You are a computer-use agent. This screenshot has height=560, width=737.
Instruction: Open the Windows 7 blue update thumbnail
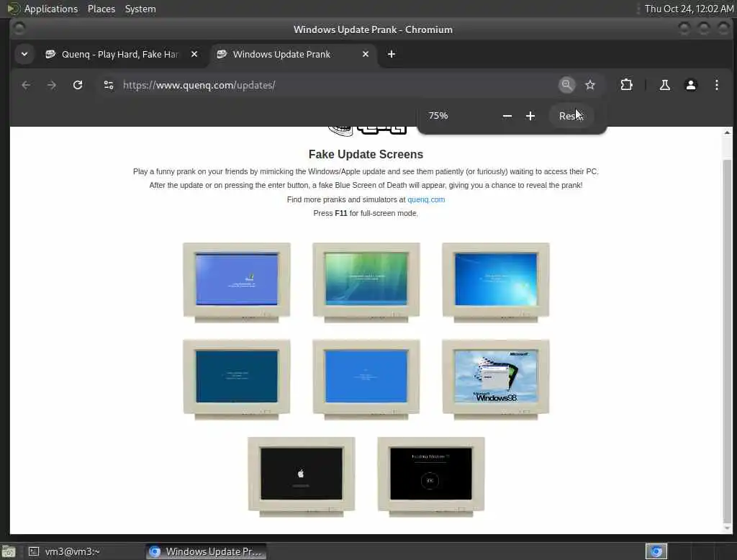coord(496,282)
